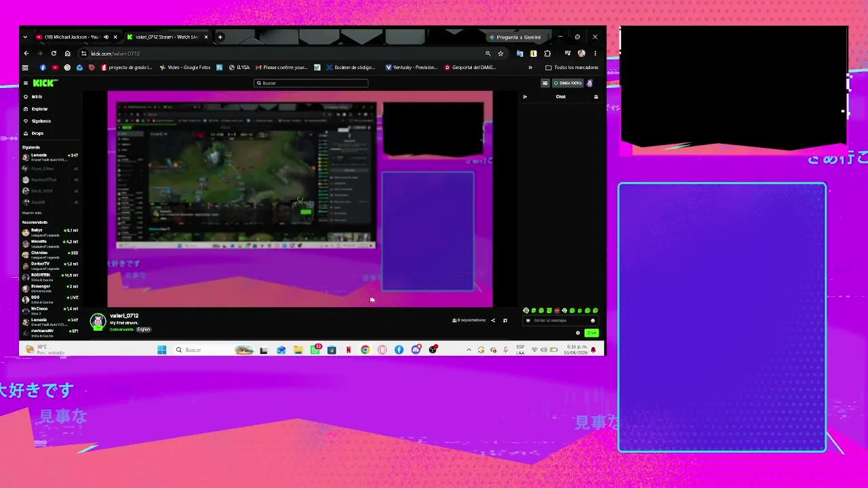Show hidden system tray icons

click(469, 350)
